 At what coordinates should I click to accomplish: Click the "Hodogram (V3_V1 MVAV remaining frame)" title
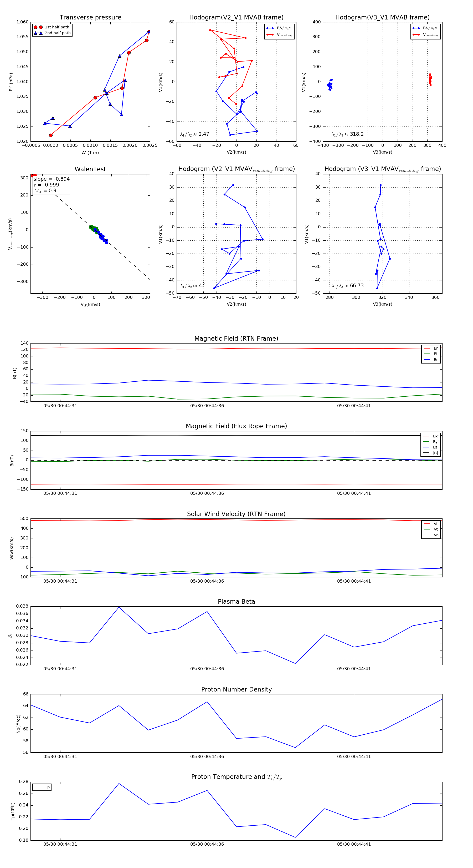coord(382,169)
